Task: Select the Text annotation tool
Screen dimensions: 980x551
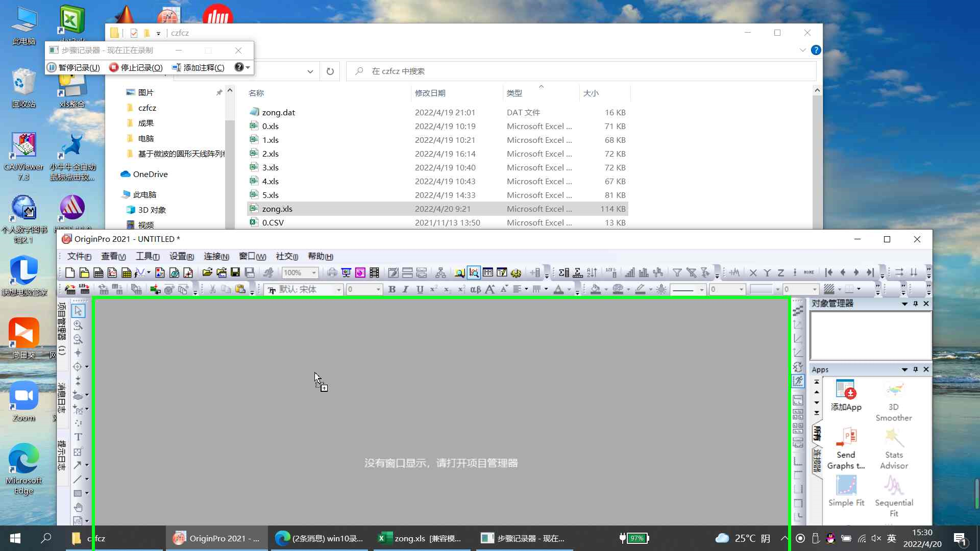Action: click(x=78, y=437)
